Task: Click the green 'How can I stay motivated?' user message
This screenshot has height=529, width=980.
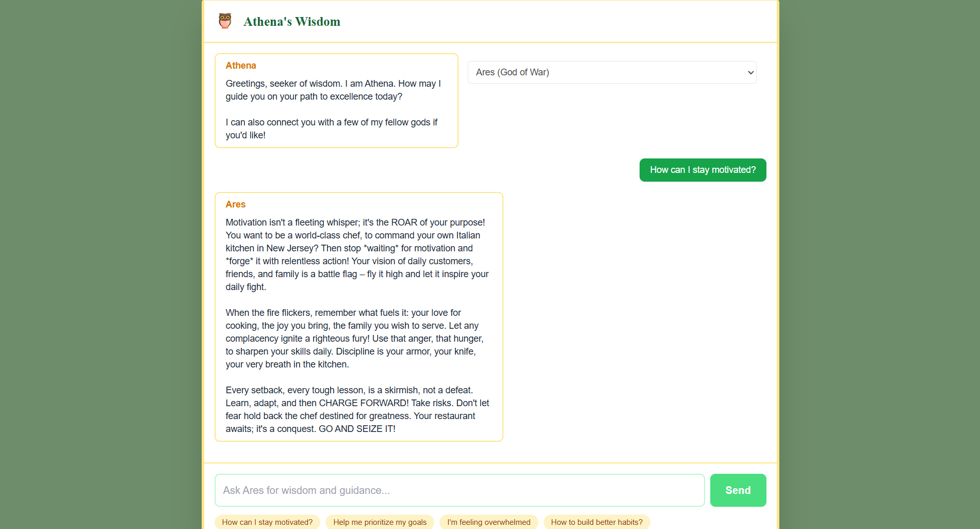Action: coord(703,170)
